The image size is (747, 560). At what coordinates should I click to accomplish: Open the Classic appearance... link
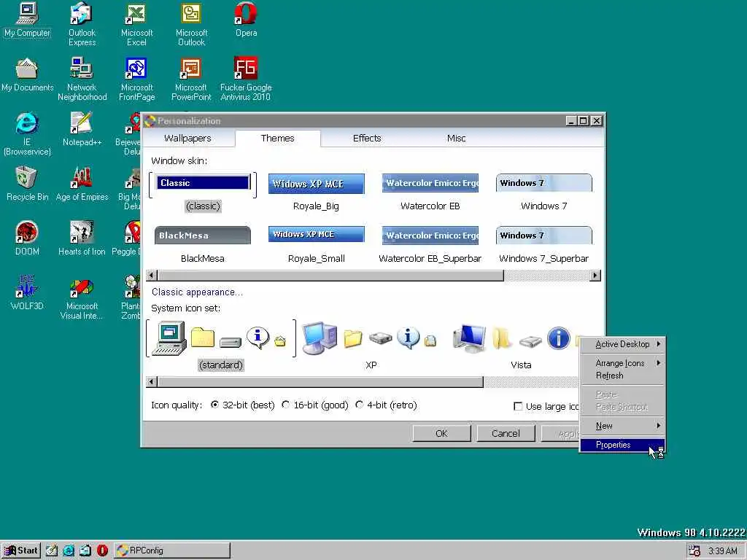(197, 292)
